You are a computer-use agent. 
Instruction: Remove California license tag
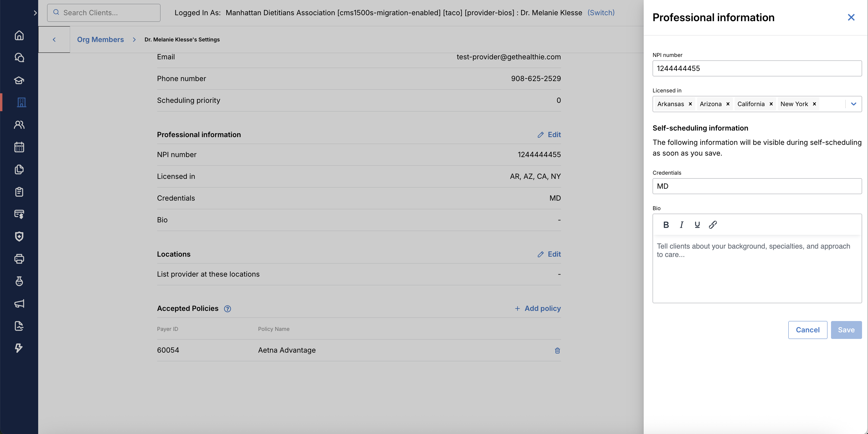pos(771,104)
